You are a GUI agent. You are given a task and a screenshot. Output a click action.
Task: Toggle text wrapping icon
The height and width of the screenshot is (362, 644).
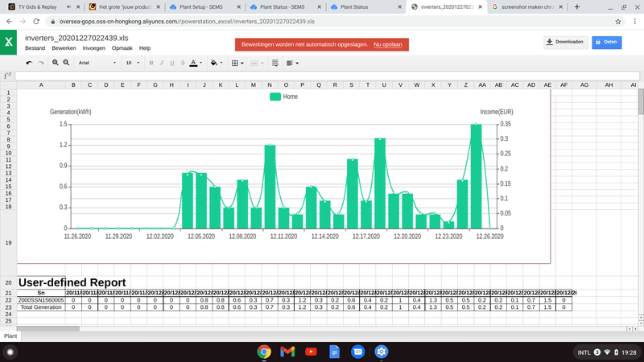point(275,63)
